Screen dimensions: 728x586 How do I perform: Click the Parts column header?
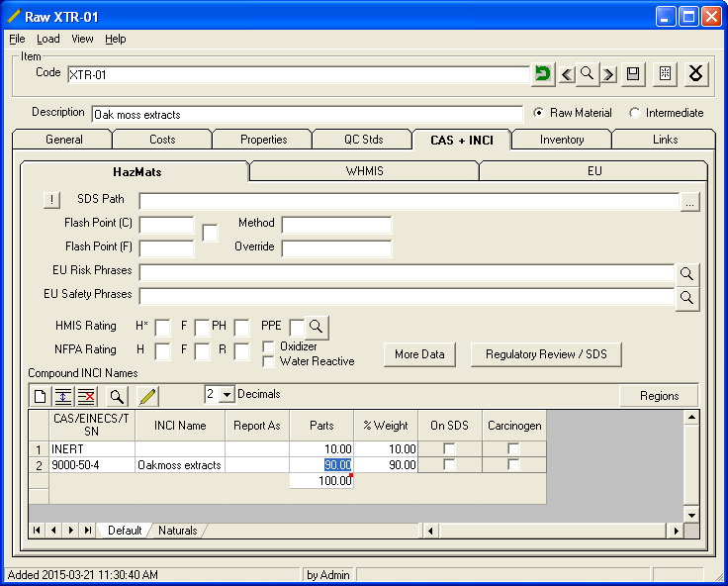tap(321, 426)
